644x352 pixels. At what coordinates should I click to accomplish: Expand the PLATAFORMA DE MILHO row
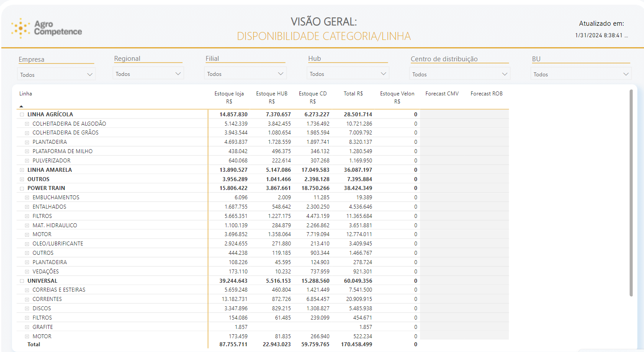point(27,151)
